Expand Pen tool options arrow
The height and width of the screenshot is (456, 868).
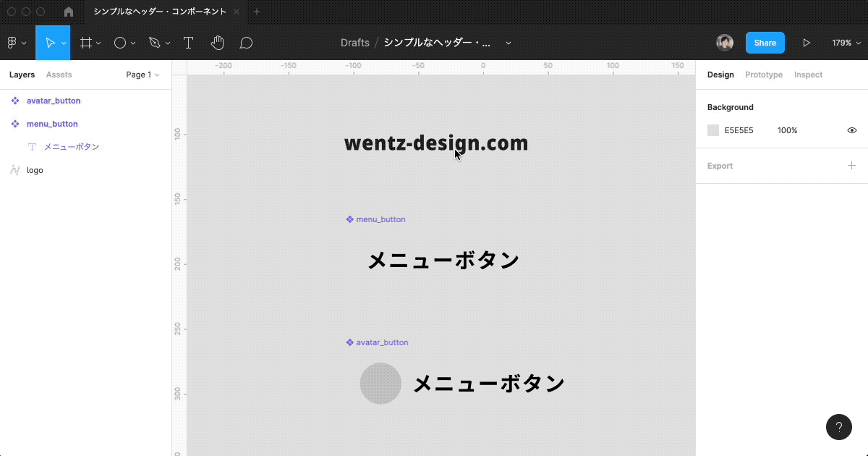click(x=168, y=43)
